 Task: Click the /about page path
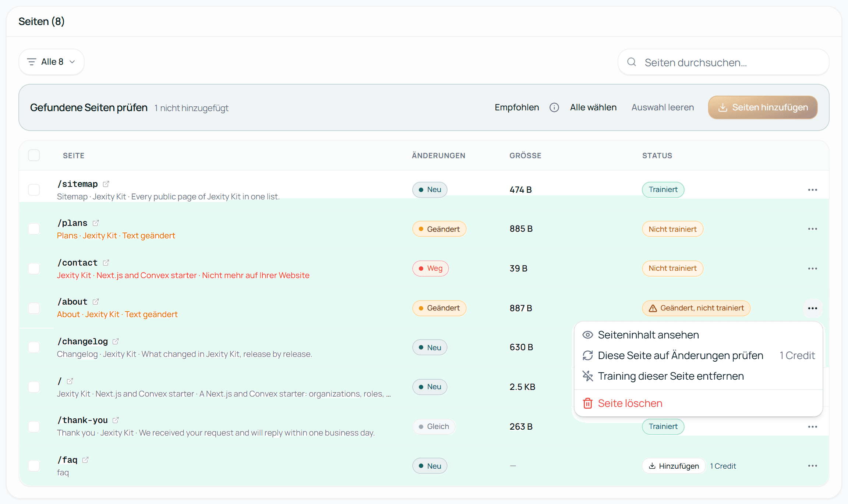(x=72, y=302)
